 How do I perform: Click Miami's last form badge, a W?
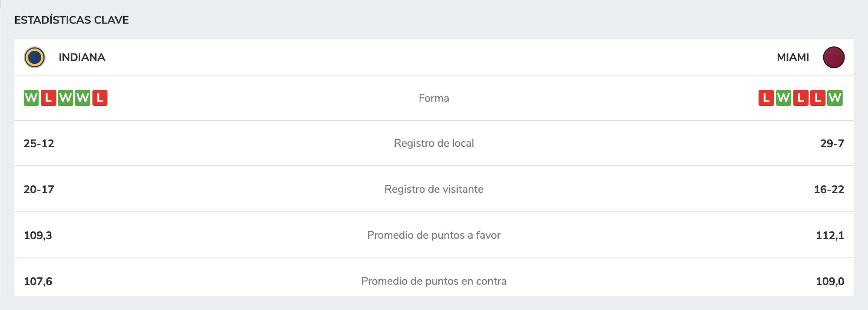coord(835,98)
